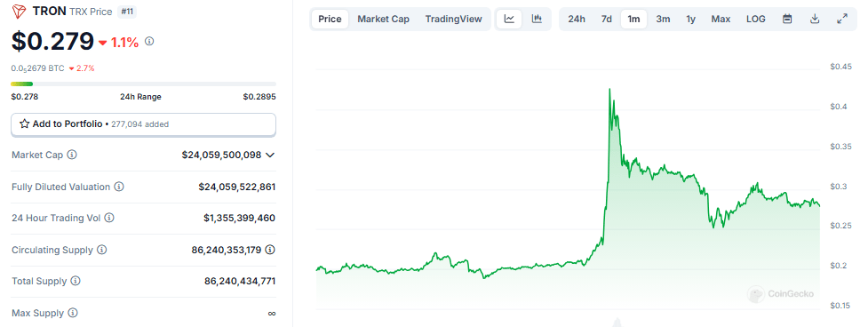Set chart range to 7d
This screenshot has width=868, height=327.
click(607, 19)
